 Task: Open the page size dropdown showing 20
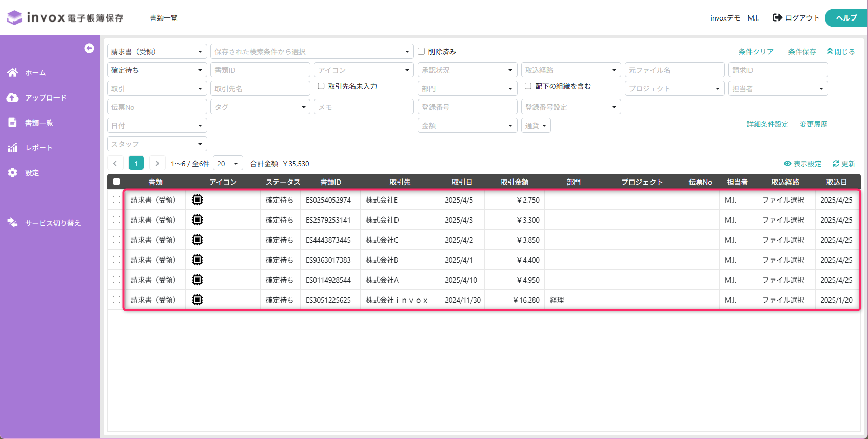[x=228, y=164]
